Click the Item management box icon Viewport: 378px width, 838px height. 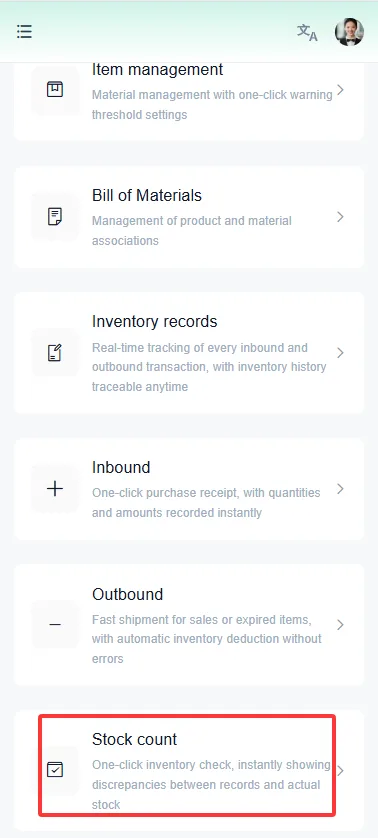pyautogui.click(x=55, y=89)
